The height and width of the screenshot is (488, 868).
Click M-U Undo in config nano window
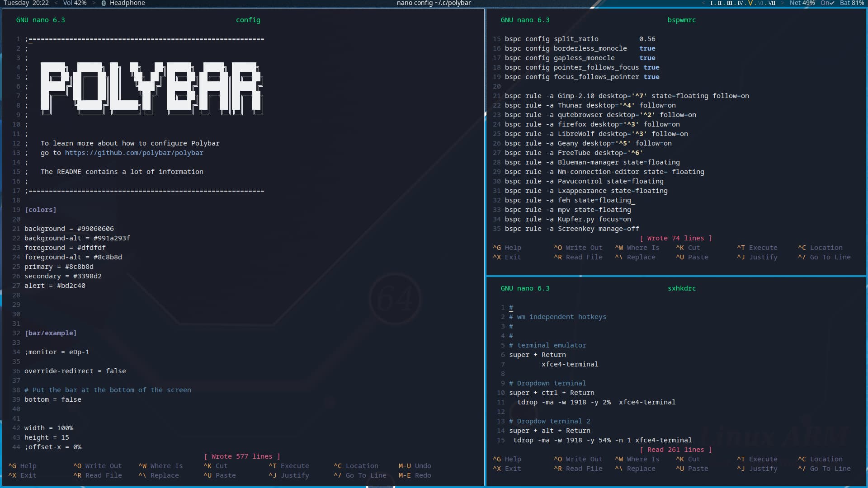click(415, 466)
